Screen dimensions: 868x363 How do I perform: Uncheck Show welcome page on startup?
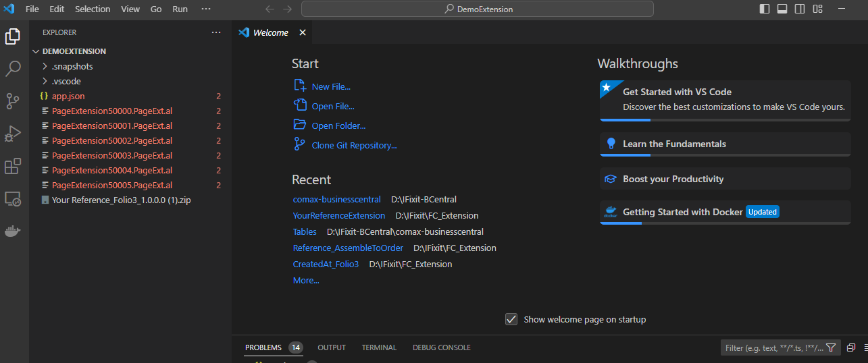coord(511,319)
